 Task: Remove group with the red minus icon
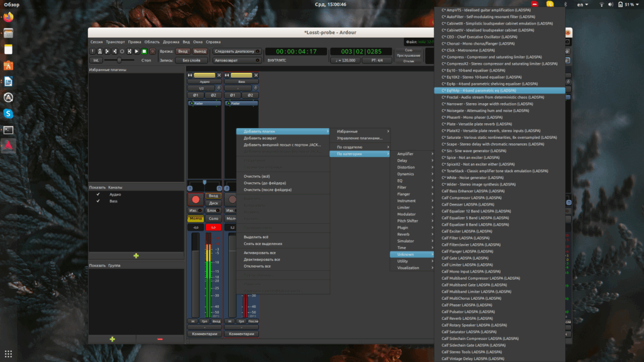160,339
